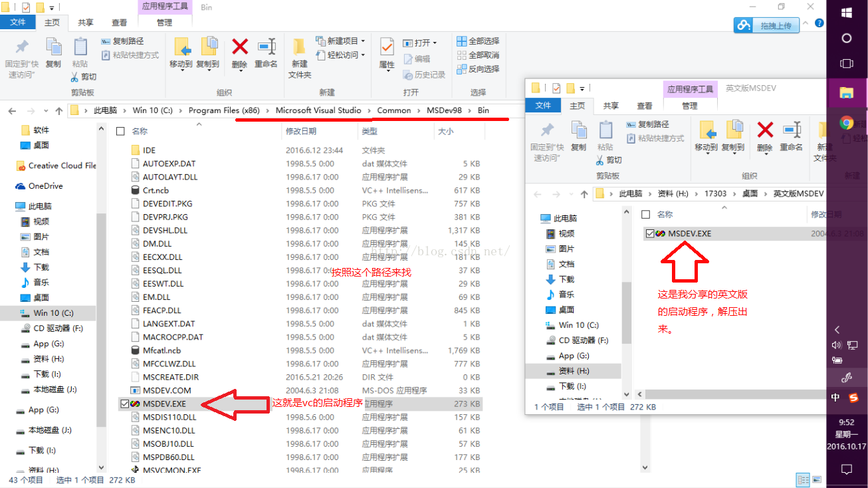868x488 pixels.
Task: Switch to View (查看) tab in 英文版MSDEV window
Action: 645,106
